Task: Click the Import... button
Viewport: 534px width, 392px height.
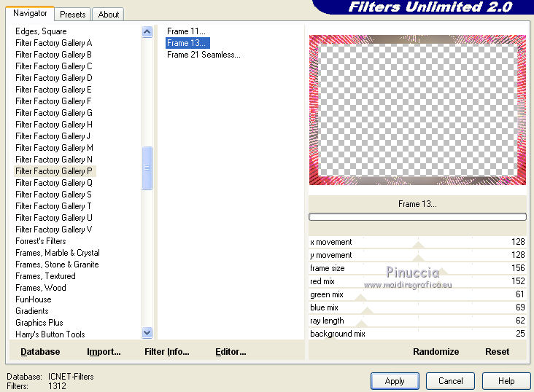Action: 104,351
